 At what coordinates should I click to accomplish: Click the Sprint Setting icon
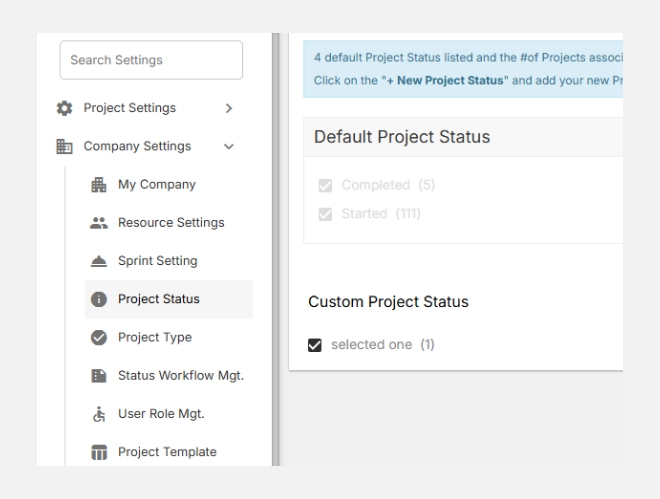(x=99, y=261)
